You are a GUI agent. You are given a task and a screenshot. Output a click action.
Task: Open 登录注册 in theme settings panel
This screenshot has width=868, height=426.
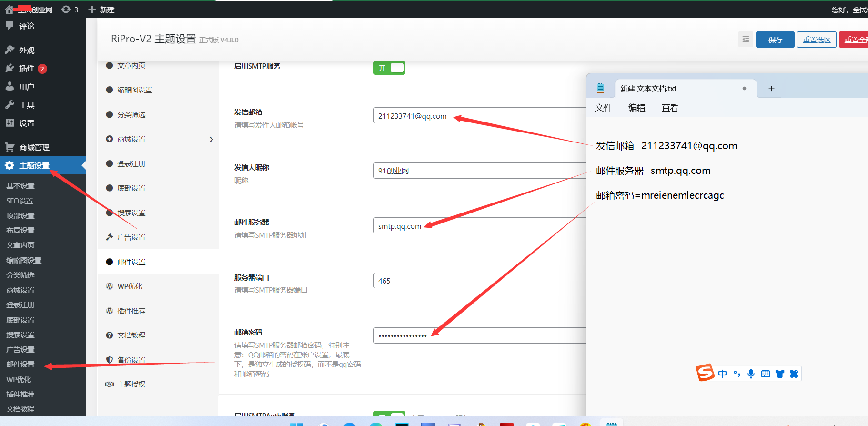point(131,163)
